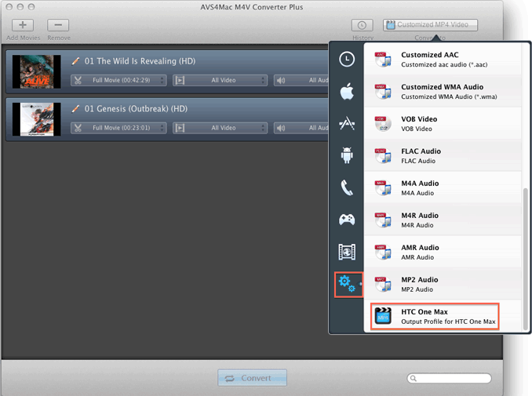Click the VOB Video disc icon
The width and height of the screenshot is (532, 396).
[383, 124]
